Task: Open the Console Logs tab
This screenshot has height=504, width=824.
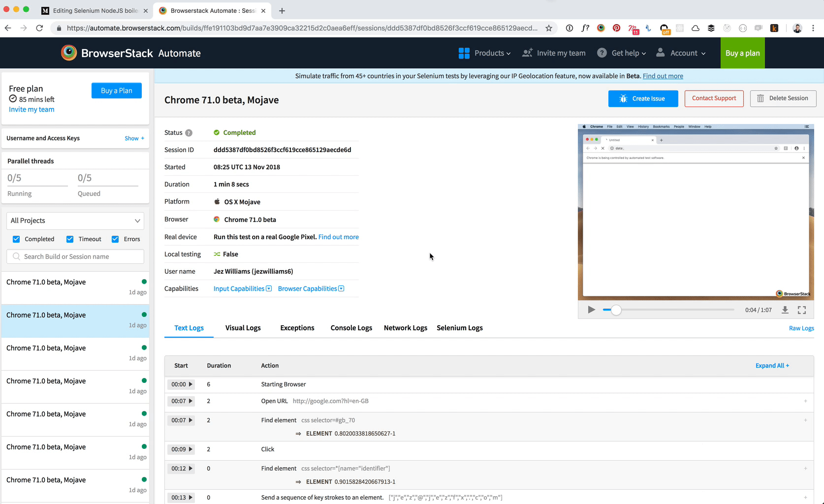Action: pyautogui.click(x=351, y=328)
